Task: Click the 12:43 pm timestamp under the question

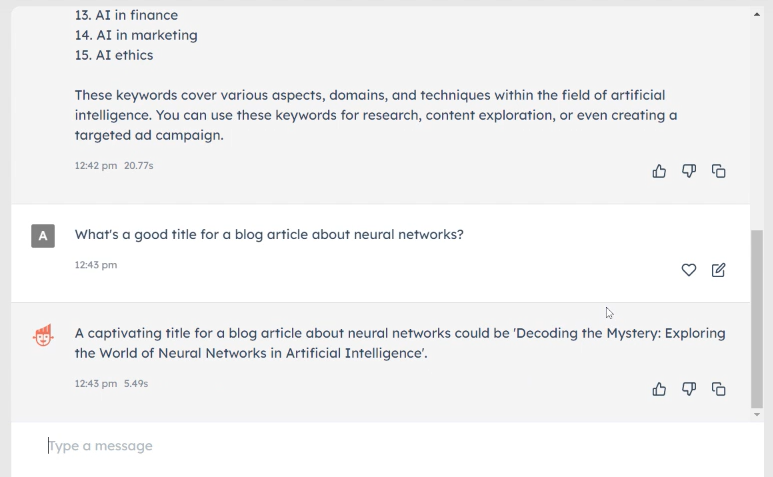Action: [x=96, y=265]
